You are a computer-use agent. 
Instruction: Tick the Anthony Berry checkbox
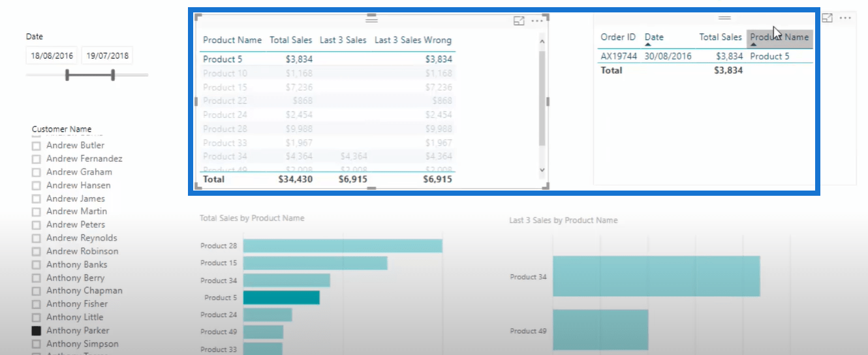(x=37, y=278)
